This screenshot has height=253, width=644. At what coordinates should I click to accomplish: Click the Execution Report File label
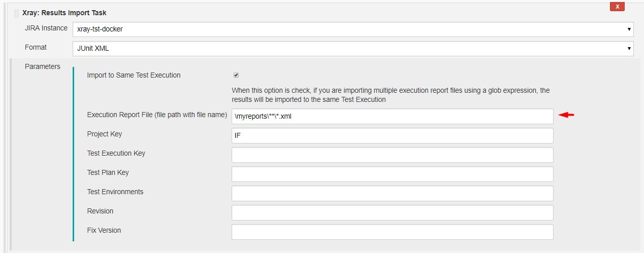pos(157,115)
